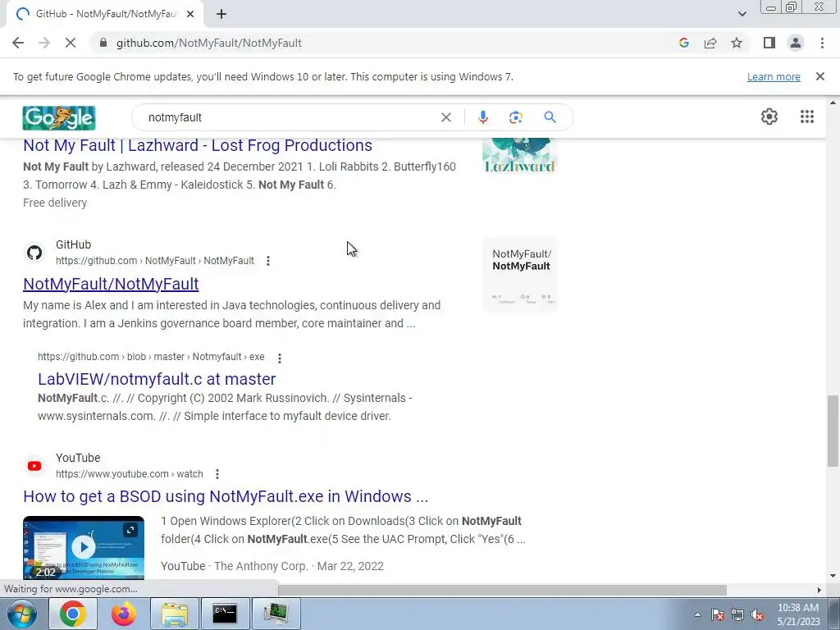Screen dimensions: 840x630
Task: Close the GitHub NotMyFault tab
Action: [x=190, y=14]
